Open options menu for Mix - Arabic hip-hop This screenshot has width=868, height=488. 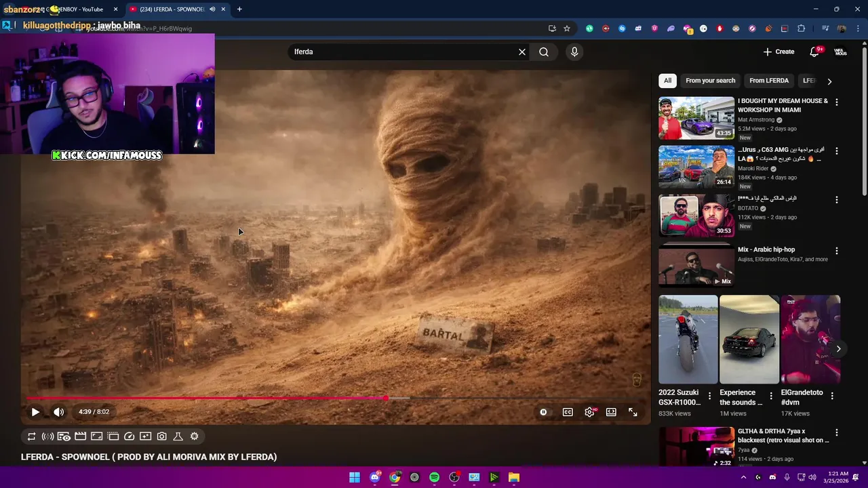836,251
